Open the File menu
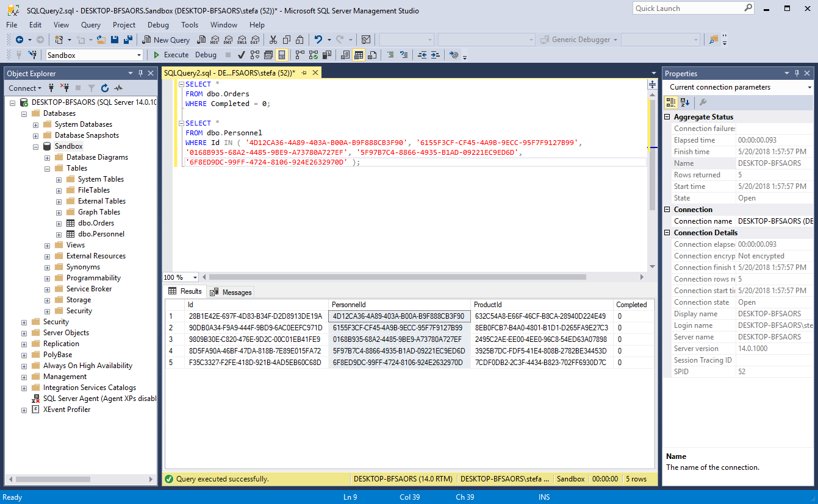This screenshot has height=504, width=818. 12,25
